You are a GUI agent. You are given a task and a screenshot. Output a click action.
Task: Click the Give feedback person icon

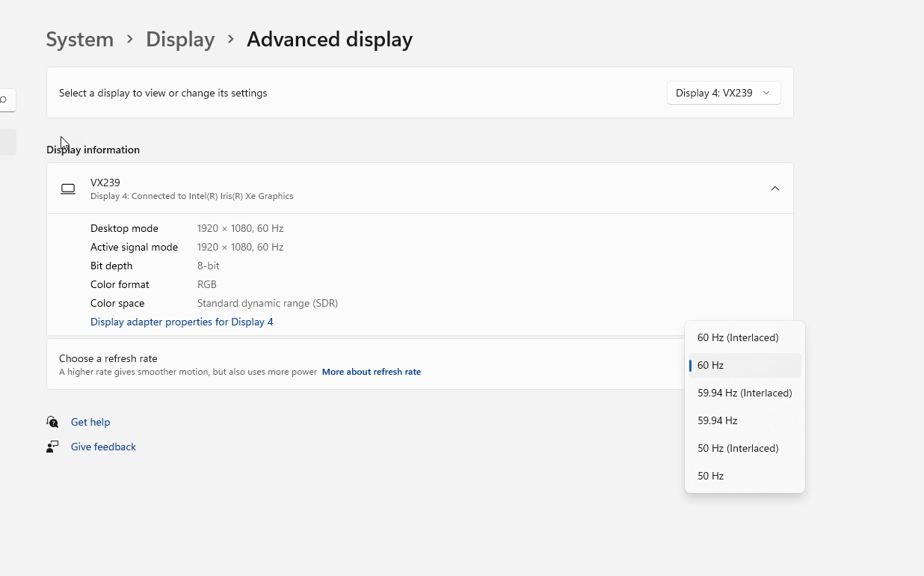[52, 447]
